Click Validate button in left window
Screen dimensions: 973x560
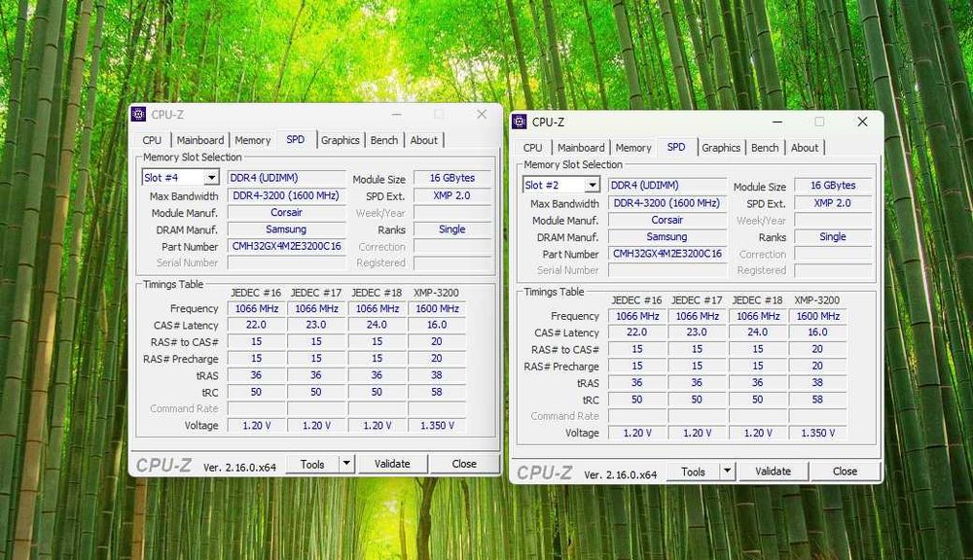(x=392, y=463)
